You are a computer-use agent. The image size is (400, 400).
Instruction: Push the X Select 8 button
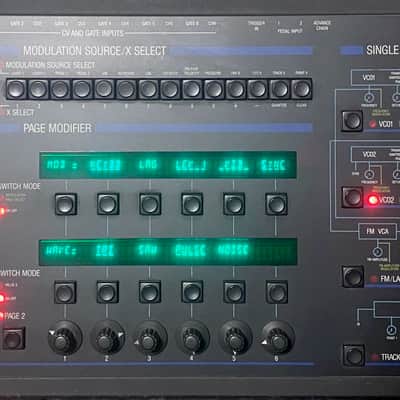pos(170,89)
